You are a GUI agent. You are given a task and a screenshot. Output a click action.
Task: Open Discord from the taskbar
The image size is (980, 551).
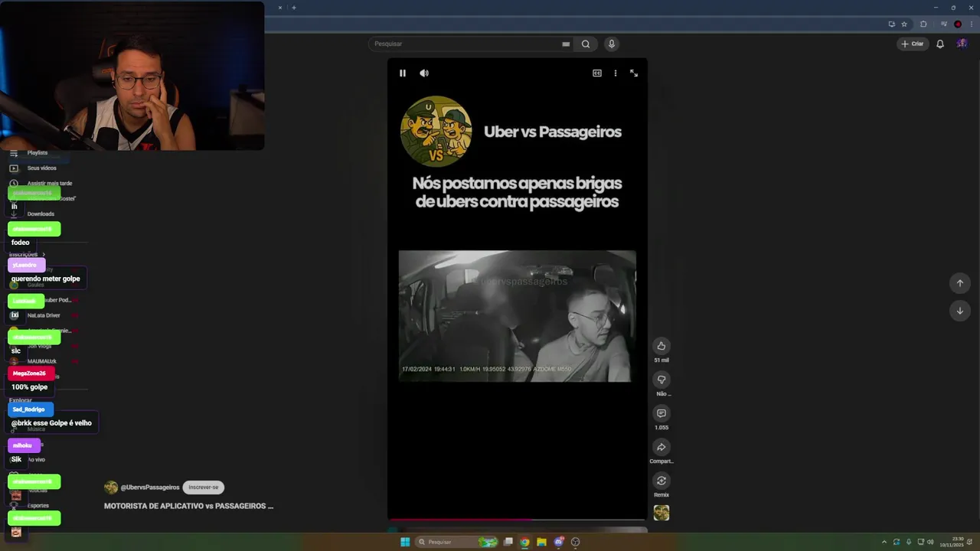(558, 542)
